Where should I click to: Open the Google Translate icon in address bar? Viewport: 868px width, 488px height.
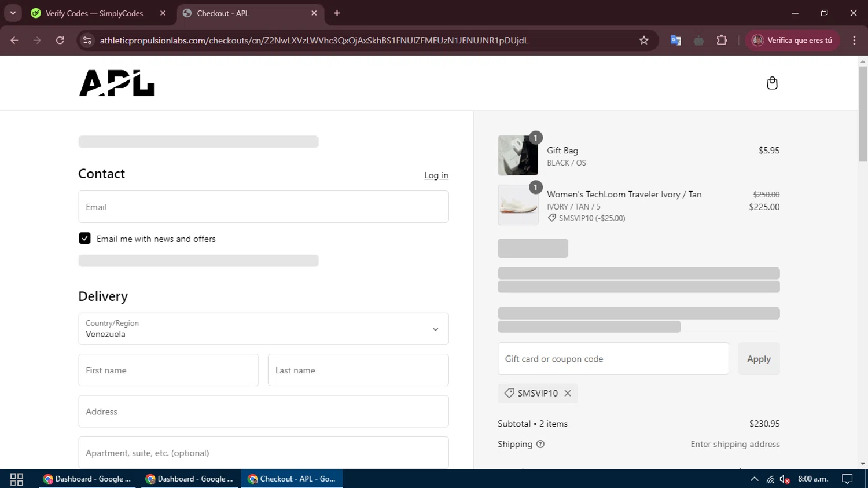tap(675, 40)
